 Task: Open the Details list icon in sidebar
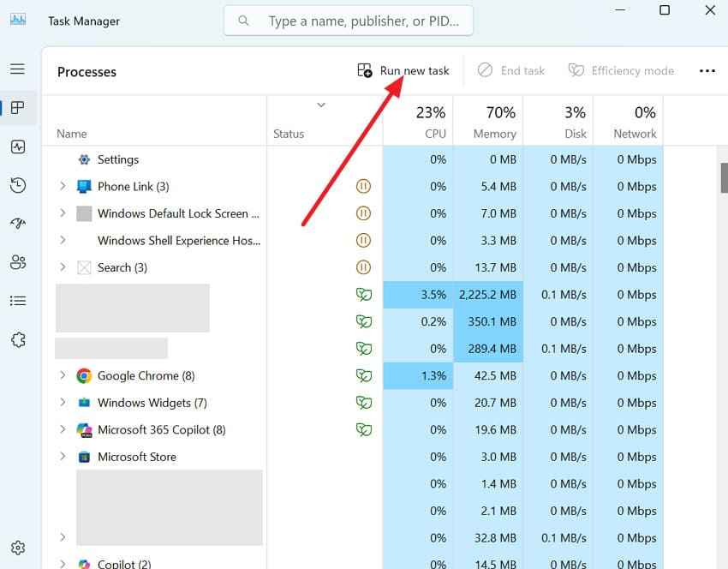coord(18,301)
